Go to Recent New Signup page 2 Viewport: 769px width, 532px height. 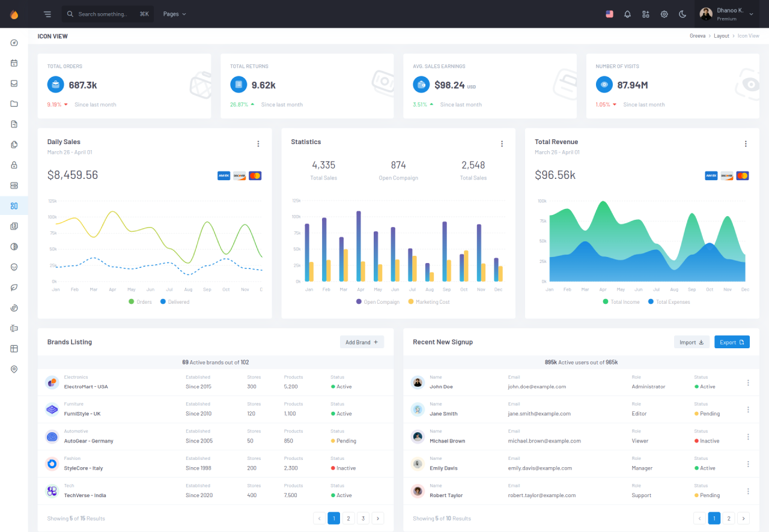click(x=729, y=518)
